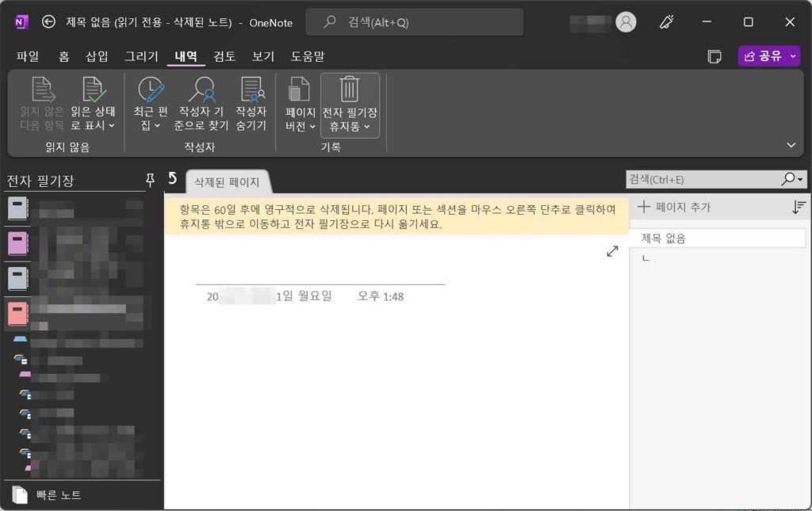Click the page date text
812x511 pixels.
tap(270, 296)
